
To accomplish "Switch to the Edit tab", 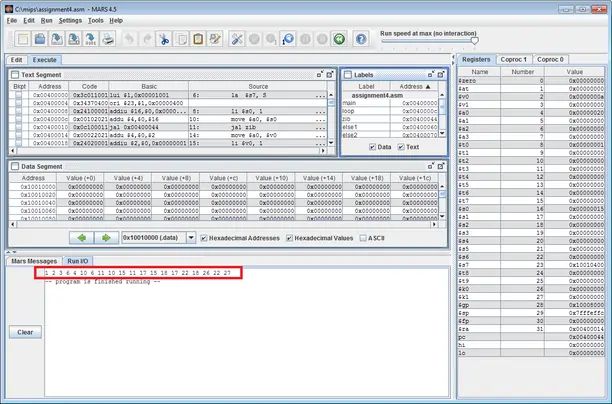I will [16, 60].
